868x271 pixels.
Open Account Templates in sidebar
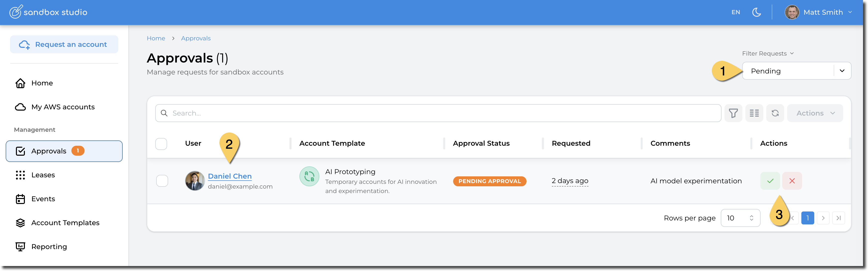pyautogui.click(x=65, y=223)
